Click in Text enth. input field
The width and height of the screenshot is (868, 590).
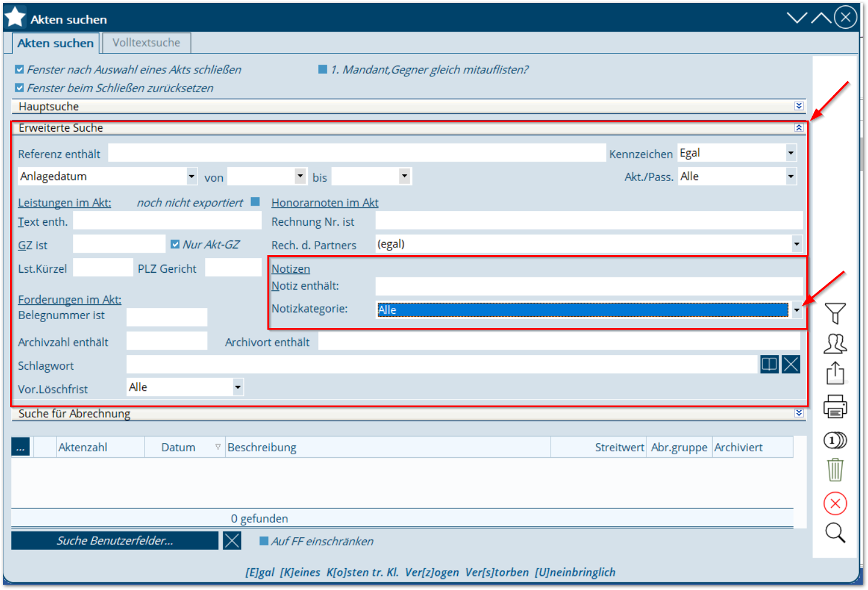coord(167,220)
